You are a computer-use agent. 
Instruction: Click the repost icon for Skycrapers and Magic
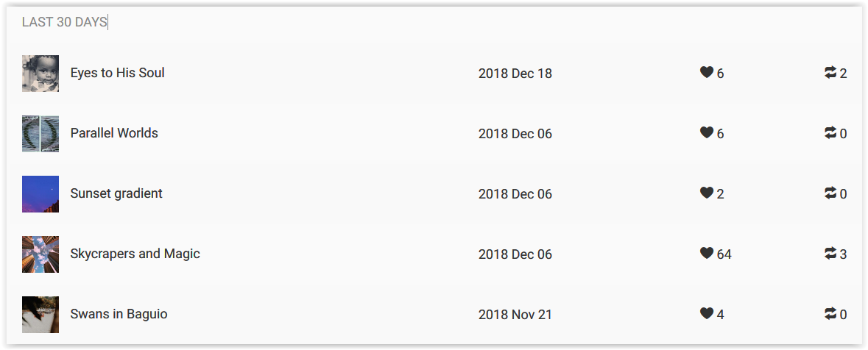[x=830, y=253]
